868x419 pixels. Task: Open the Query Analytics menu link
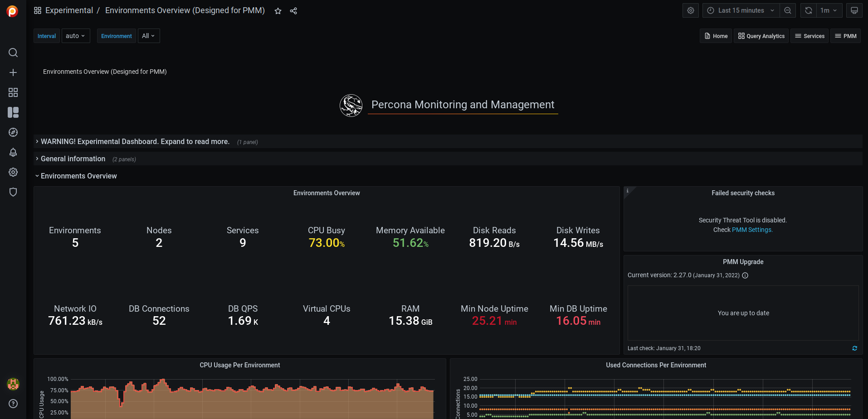coord(761,36)
